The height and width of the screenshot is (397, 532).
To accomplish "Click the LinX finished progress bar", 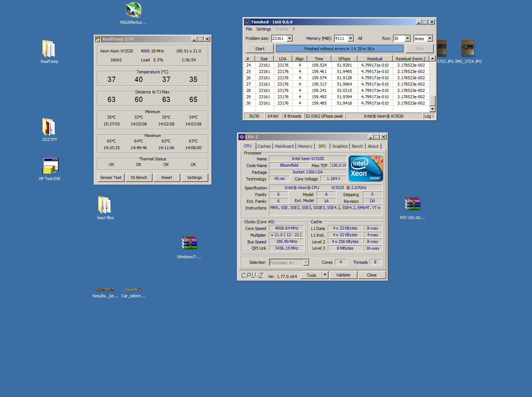I will coord(339,49).
